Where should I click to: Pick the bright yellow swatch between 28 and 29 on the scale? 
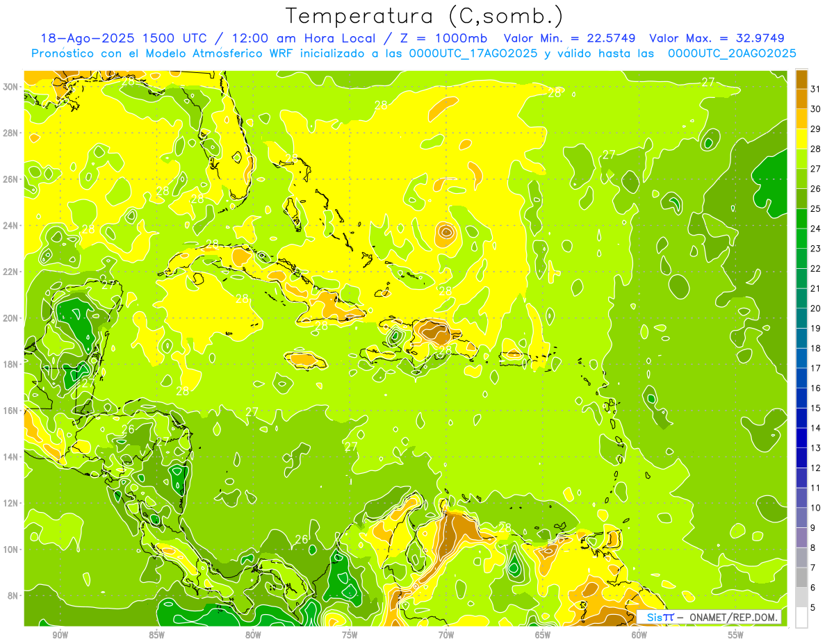click(801, 139)
